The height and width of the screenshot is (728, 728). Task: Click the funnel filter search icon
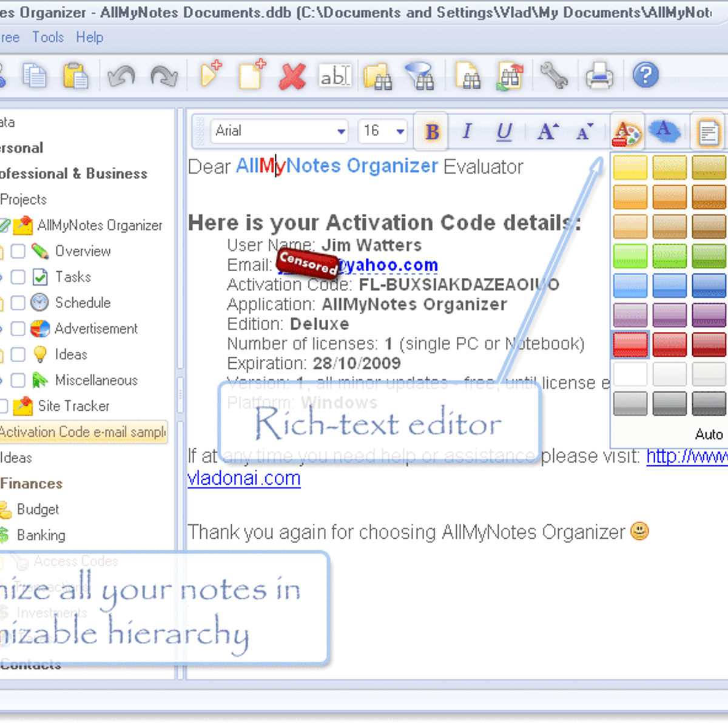pos(420,76)
